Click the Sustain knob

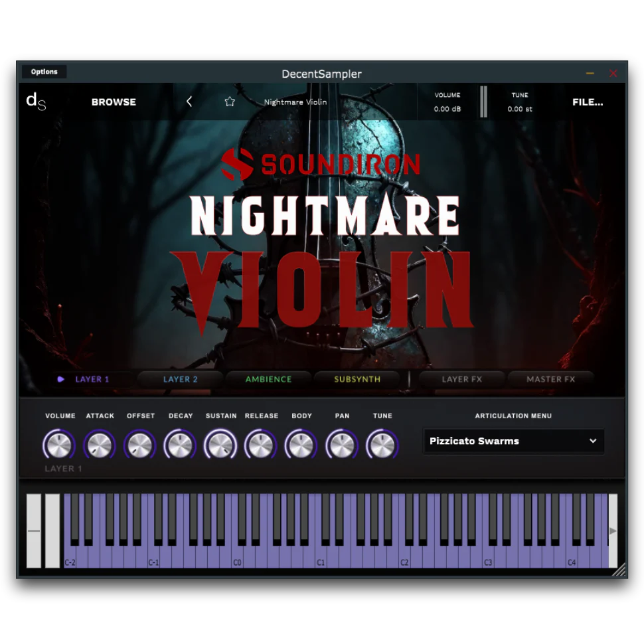[220, 444]
